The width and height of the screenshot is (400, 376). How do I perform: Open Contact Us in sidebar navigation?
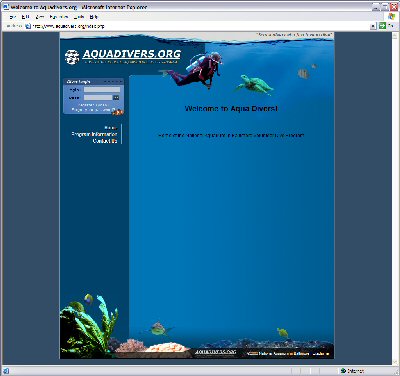pyautogui.click(x=105, y=141)
